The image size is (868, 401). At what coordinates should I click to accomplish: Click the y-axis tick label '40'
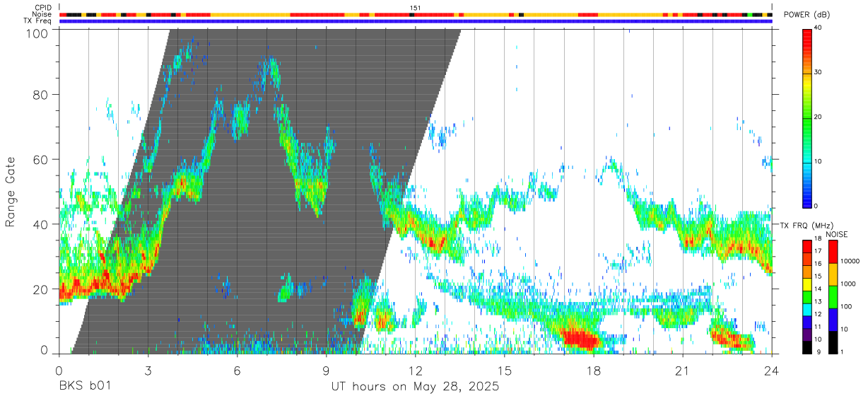click(x=42, y=224)
